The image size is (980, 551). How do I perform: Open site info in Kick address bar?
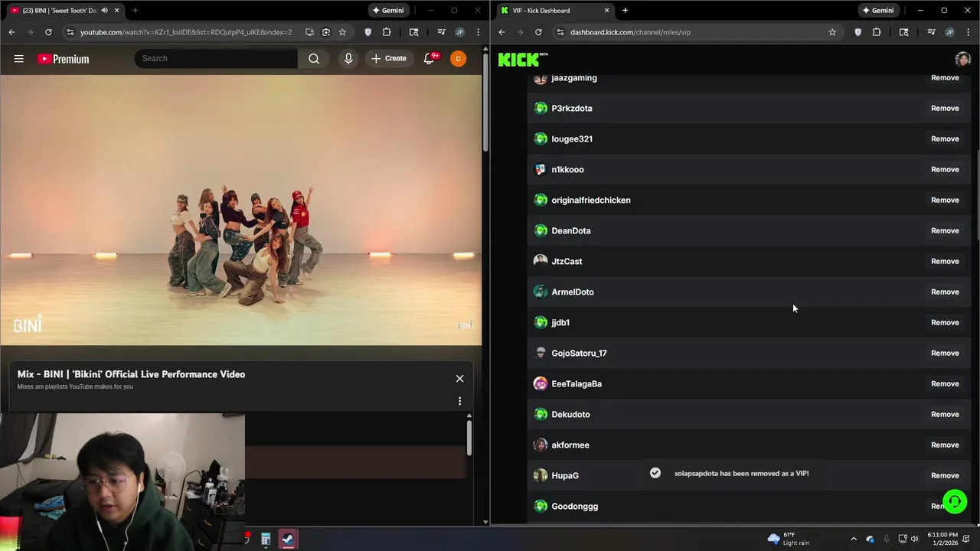coord(560,32)
